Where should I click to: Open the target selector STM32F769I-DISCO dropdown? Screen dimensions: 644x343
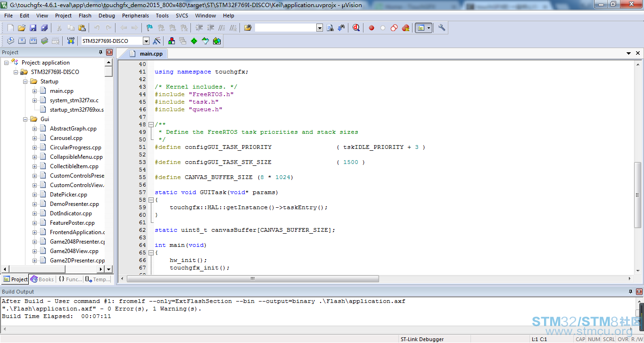tap(146, 41)
